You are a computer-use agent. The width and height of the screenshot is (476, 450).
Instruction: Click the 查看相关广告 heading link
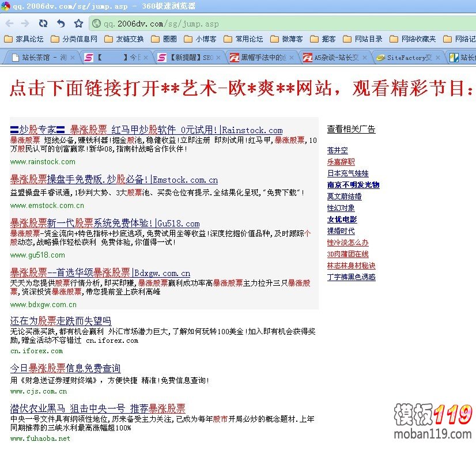pos(351,129)
